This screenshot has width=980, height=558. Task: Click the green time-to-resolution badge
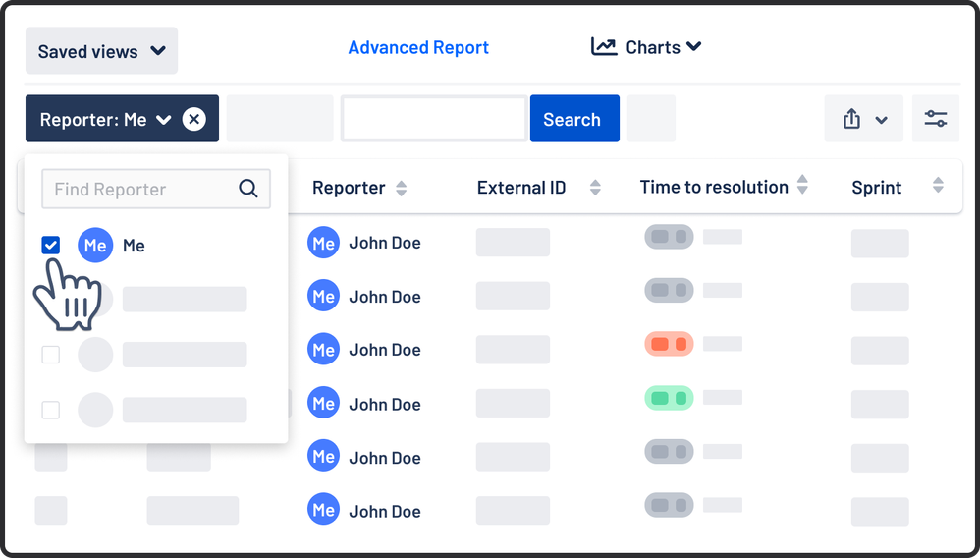point(669,397)
